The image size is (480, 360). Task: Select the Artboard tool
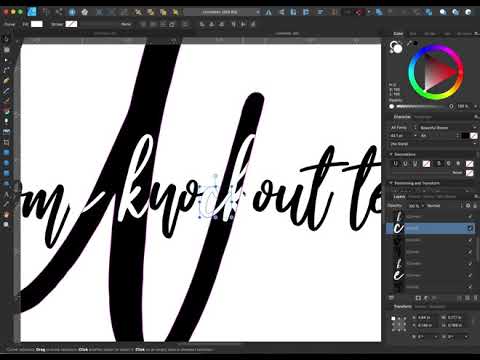tap(6, 50)
